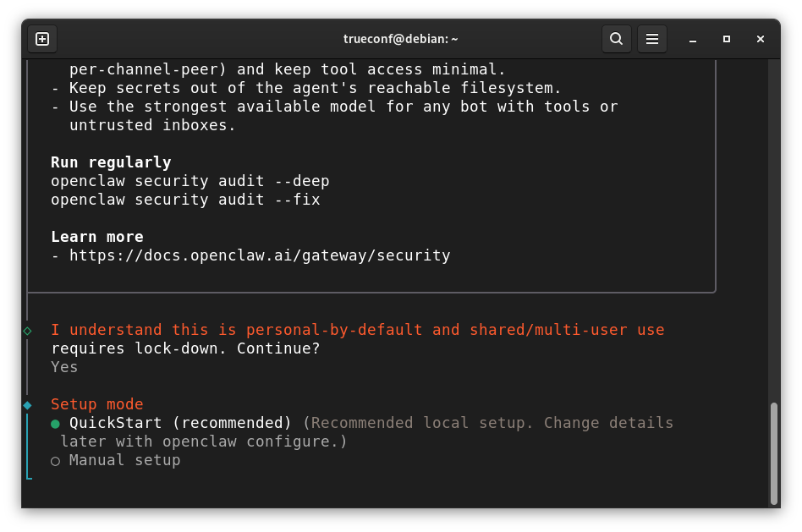Open the docs.openclaw.ai gateway security link
The width and height of the screenshot is (802, 532).
click(260, 255)
